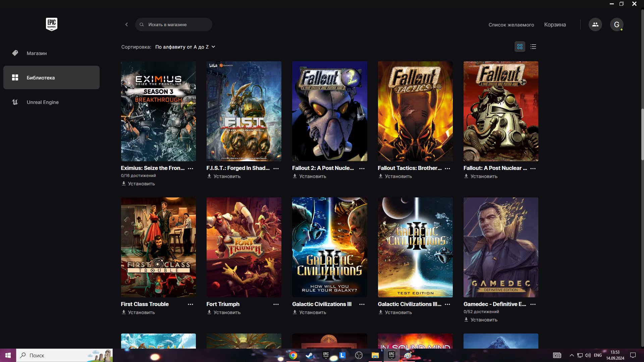Viewport: 644px width, 362px height.
Task: Open more options for Fallout Tactics
Action: 447,169
